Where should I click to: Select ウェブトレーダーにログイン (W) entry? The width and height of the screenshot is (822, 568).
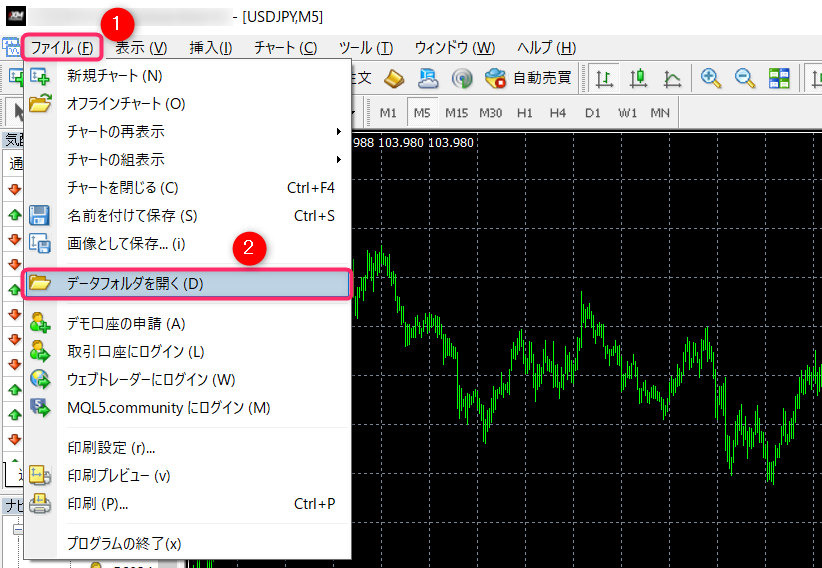[x=188, y=380]
